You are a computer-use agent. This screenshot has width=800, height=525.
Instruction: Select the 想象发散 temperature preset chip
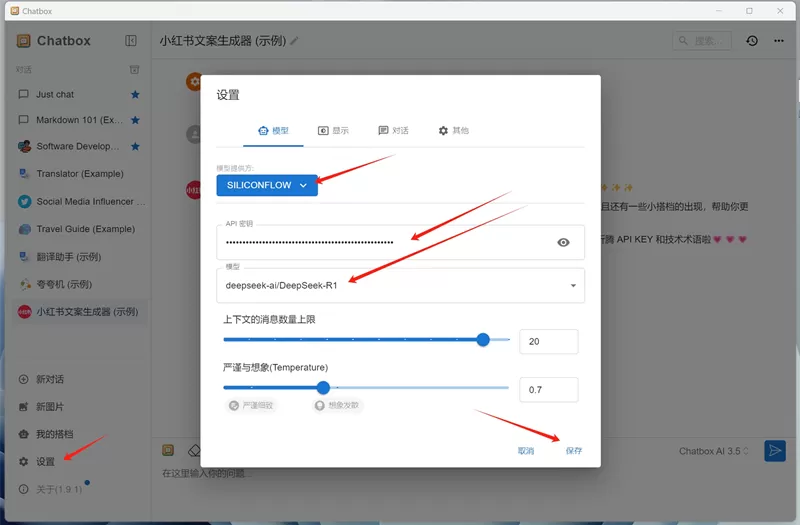click(337, 406)
